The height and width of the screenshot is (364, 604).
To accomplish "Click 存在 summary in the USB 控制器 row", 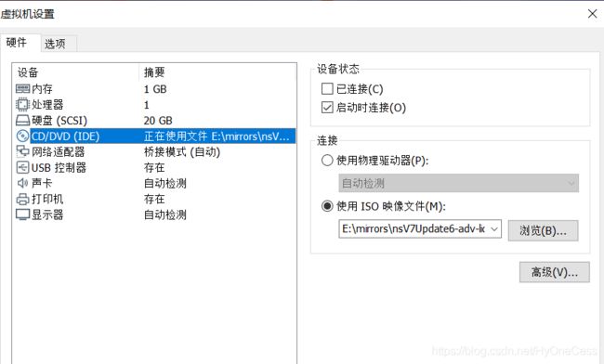I will 154,168.
